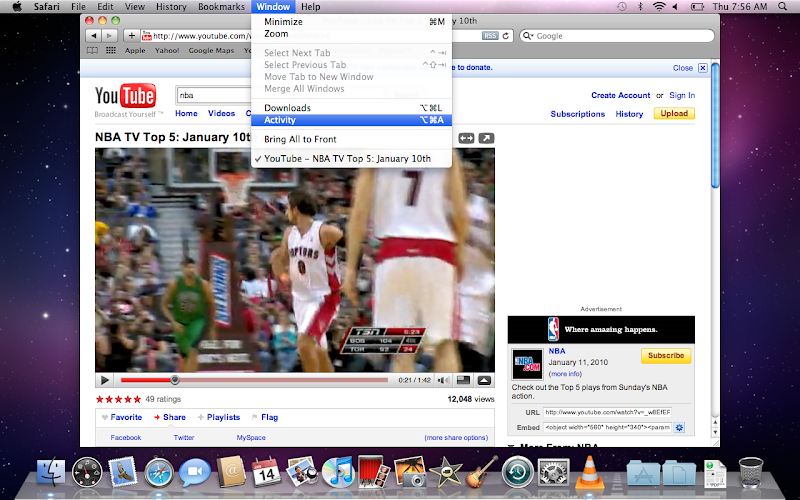Pop out the video player icon
Viewport: 800px width, 500px height.
[x=486, y=138]
